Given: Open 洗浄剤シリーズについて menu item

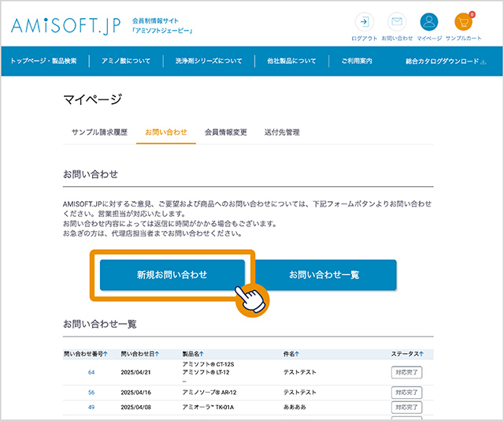Looking at the screenshot, I should point(209,61).
